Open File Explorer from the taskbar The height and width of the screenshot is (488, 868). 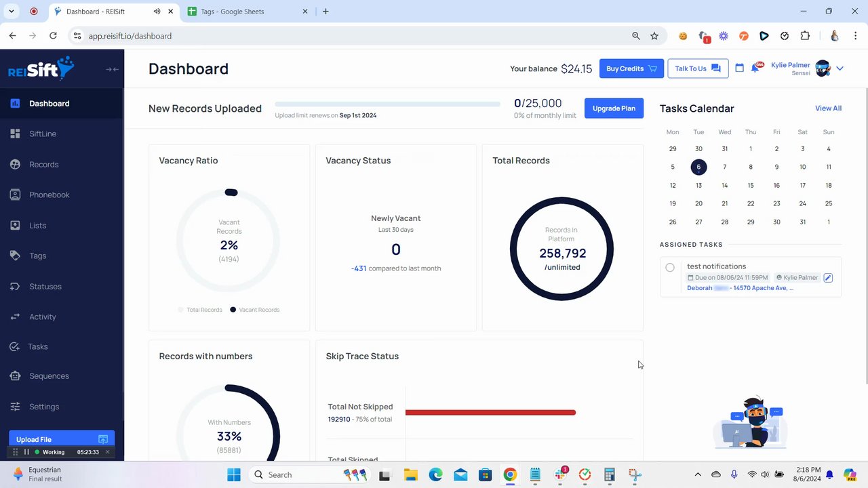410,474
